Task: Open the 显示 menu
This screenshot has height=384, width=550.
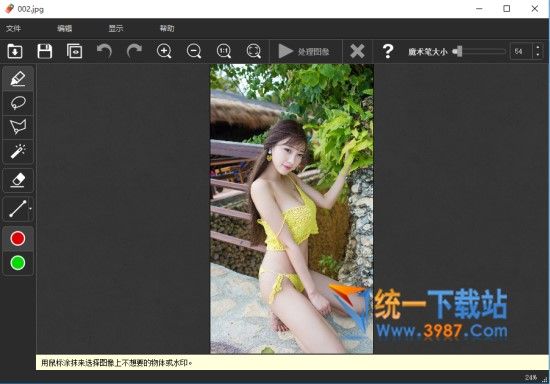Action: tap(116, 28)
